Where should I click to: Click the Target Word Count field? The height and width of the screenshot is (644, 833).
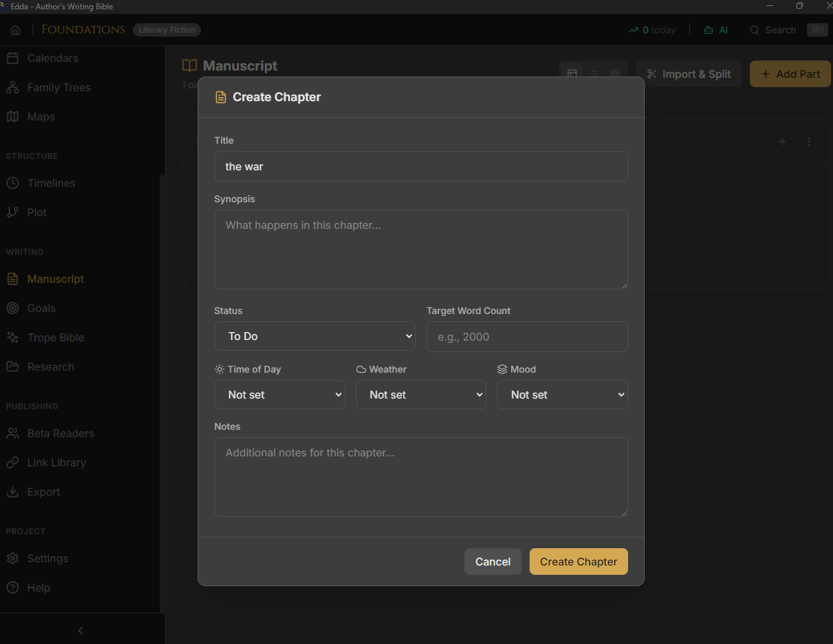526,337
